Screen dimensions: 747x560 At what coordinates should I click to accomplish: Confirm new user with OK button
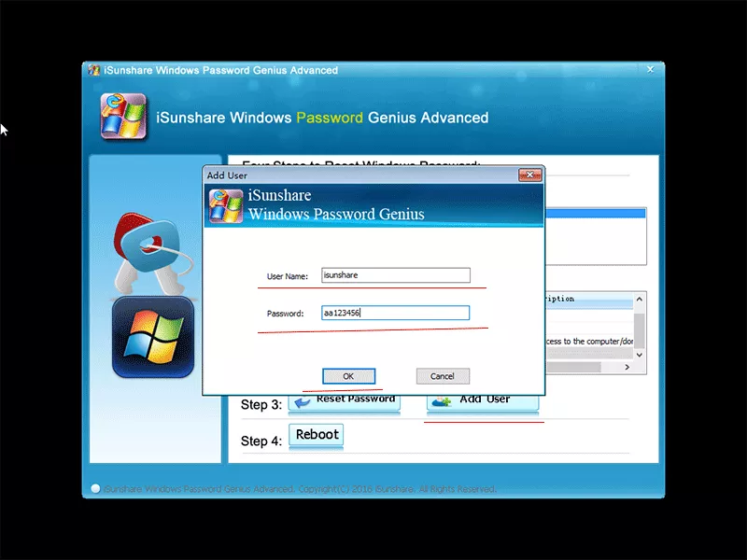pos(348,376)
